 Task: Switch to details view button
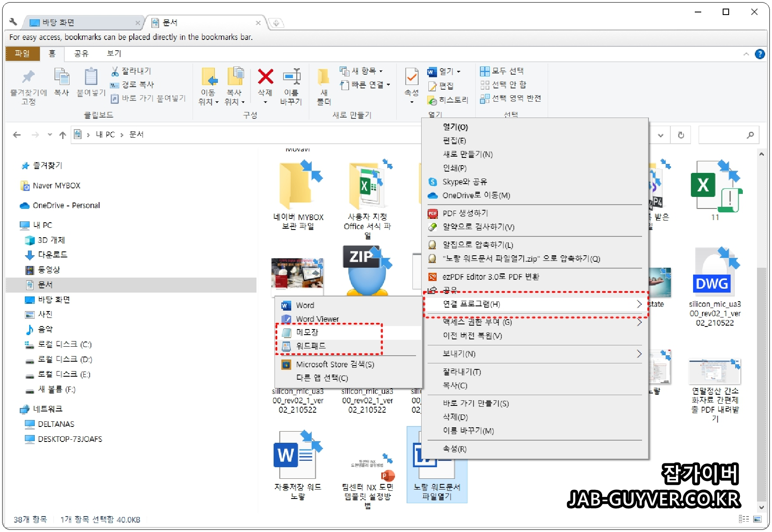pos(744,519)
